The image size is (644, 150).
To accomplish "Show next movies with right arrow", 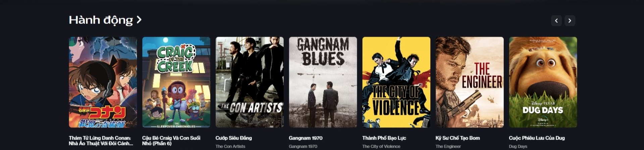I will pyautogui.click(x=570, y=20).
